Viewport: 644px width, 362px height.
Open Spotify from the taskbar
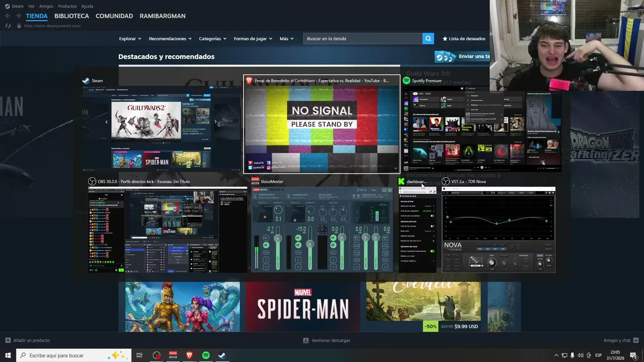point(206,355)
